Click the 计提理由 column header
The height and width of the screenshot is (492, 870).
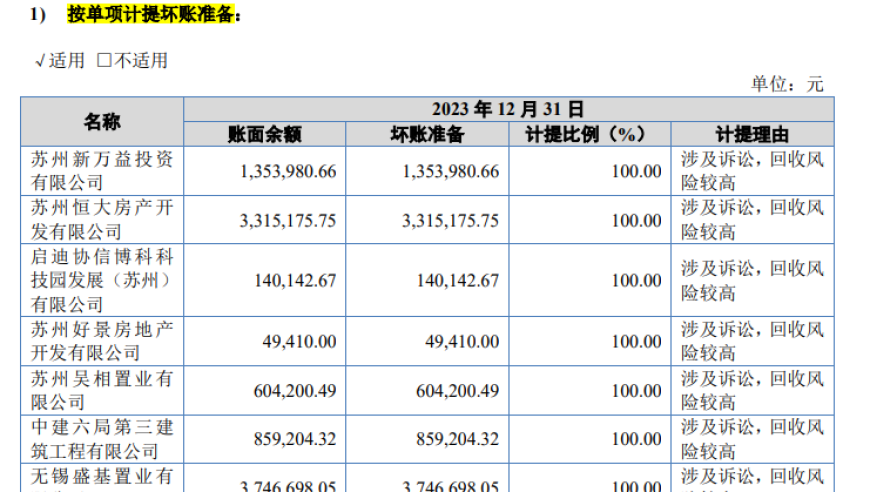[x=751, y=135]
